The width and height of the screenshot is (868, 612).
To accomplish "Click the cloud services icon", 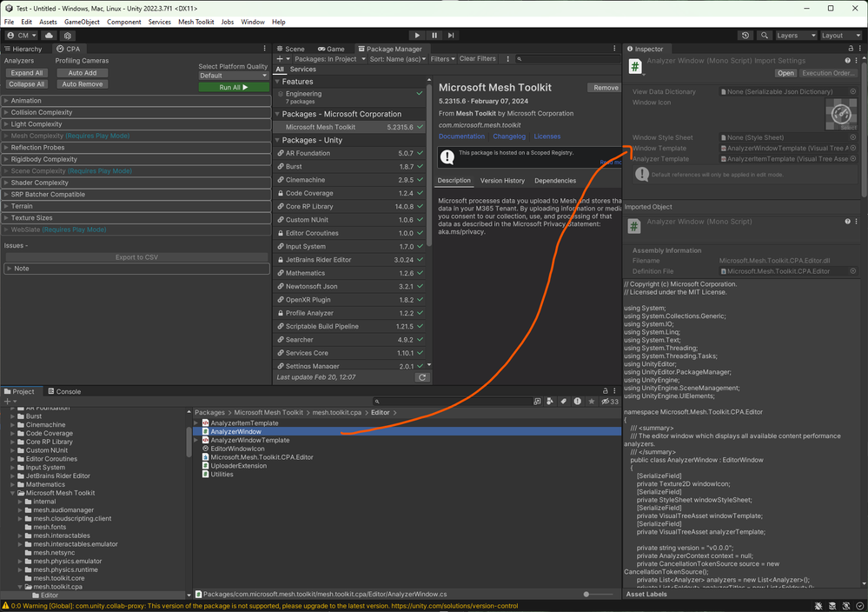I will 49,36.
